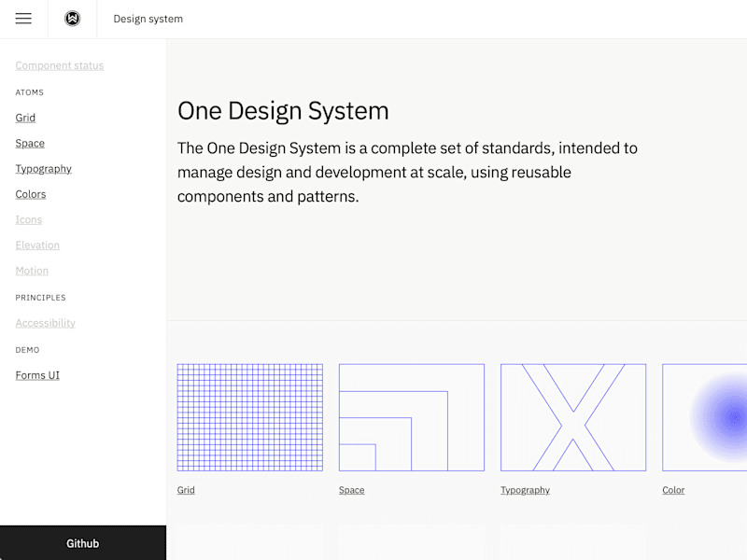Click the round logo icon in header
The image size is (747, 560).
[x=73, y=19]
